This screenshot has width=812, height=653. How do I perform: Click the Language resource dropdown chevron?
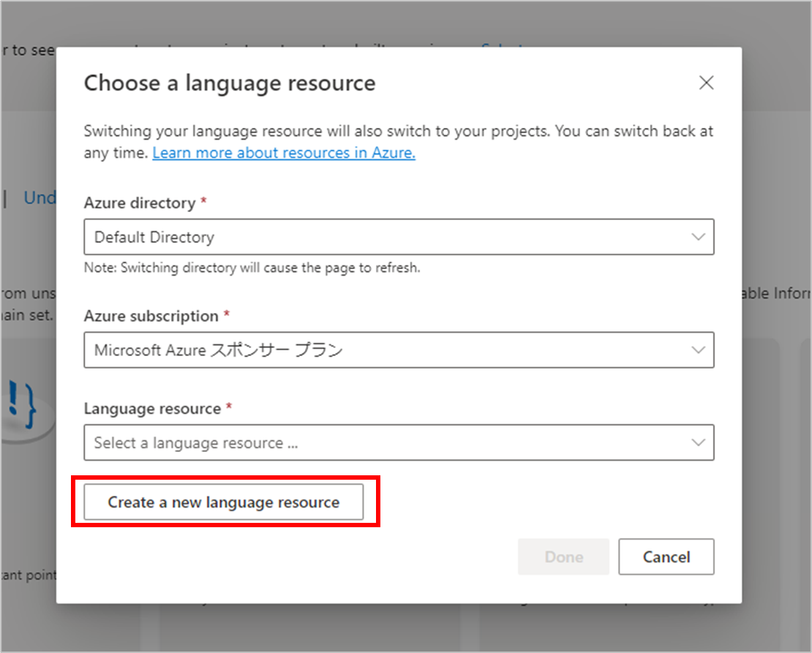coord(698,443)
